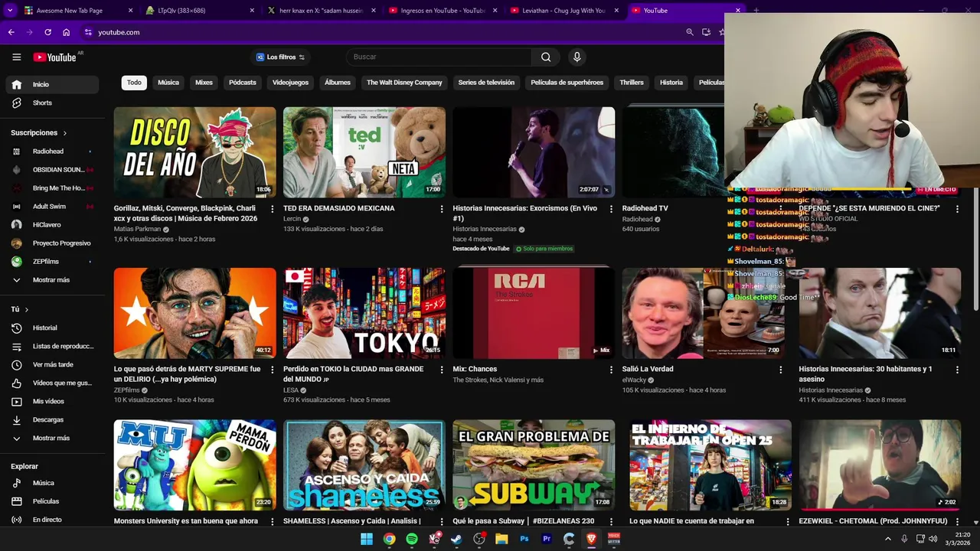Open options menu for Mix: Chances
This screenshot has height=551, width=980.
[x=611, y=370]
